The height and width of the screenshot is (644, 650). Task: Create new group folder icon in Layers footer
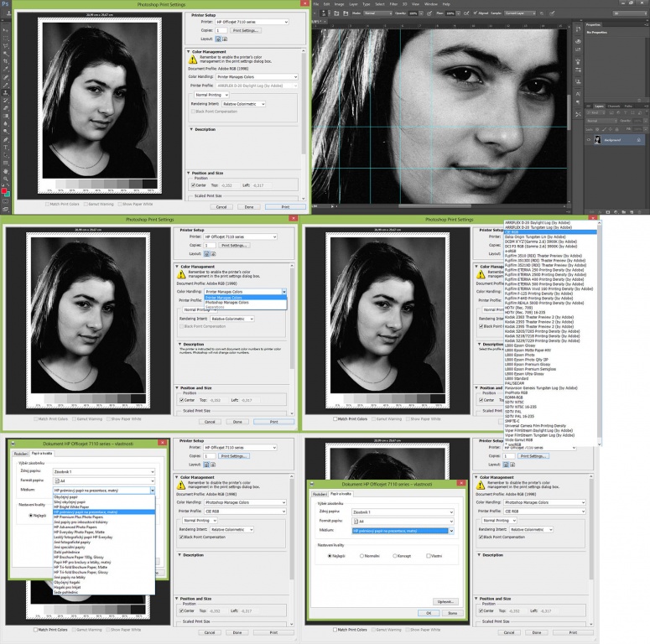coord(624,212)
